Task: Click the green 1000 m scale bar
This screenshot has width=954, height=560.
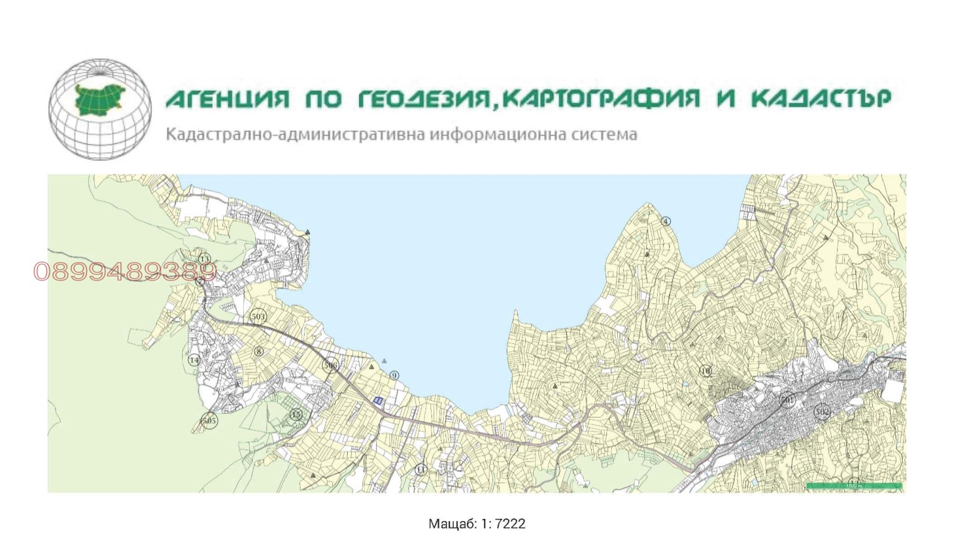Action: [x=854, y=485]
